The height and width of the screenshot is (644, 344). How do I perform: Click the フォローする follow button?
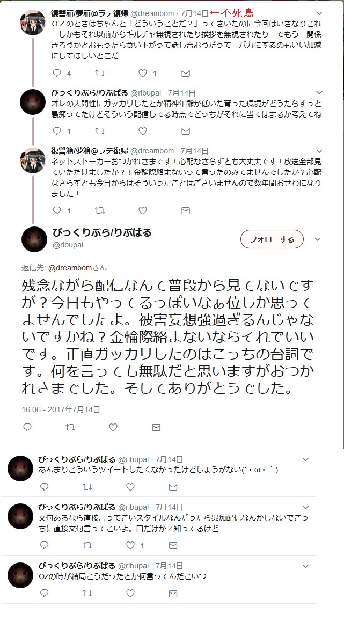click(x=272, y=239)
